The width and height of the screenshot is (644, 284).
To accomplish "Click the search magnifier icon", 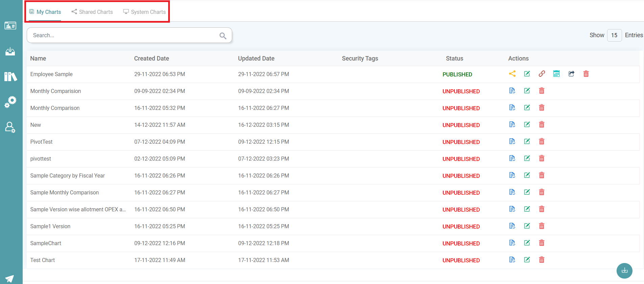I will tap(223, 35).
